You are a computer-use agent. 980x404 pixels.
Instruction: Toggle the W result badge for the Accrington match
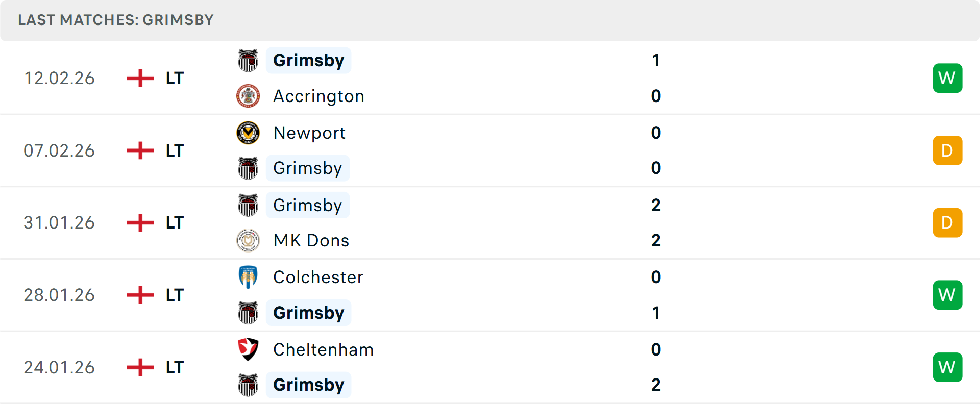click(x=947, y=78)
